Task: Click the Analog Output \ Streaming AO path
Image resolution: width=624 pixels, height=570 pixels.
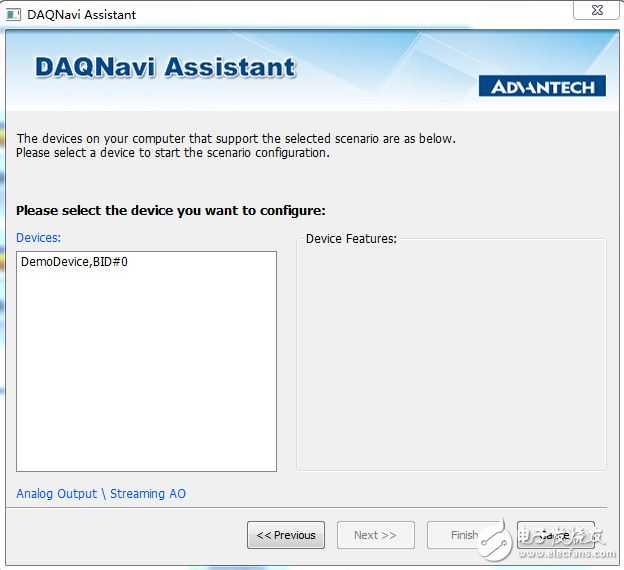Action: 101,494
